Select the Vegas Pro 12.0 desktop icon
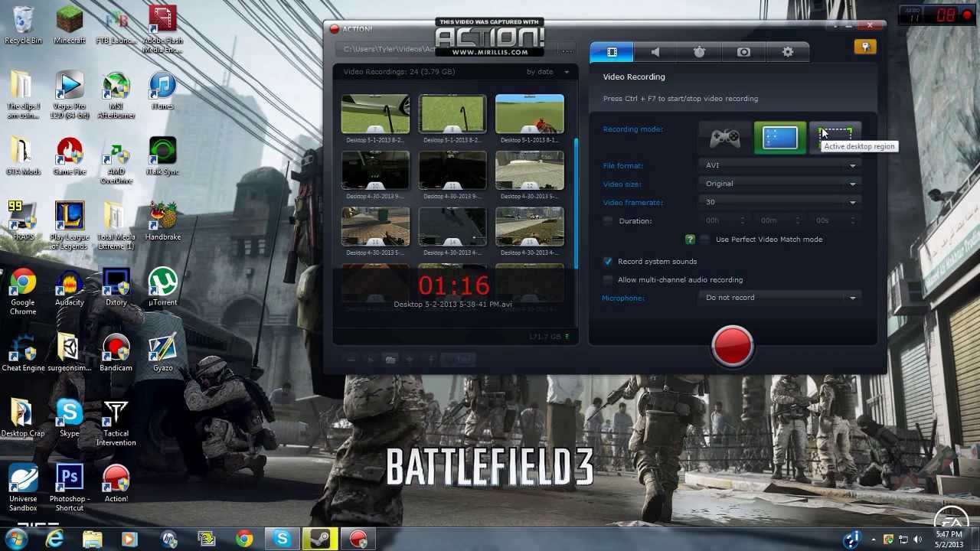This screenshot has width=980, height=551. (70, 96)
